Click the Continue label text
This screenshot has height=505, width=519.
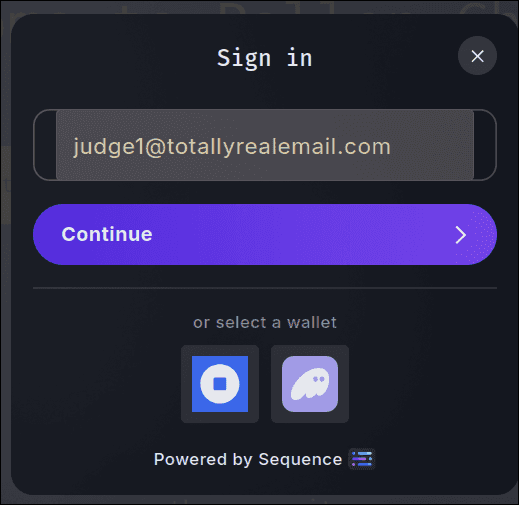click(107, 234)
